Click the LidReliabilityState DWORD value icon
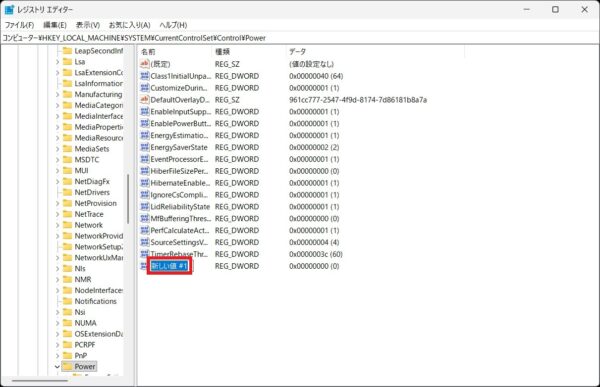600x387 pixels. (145, 206)
